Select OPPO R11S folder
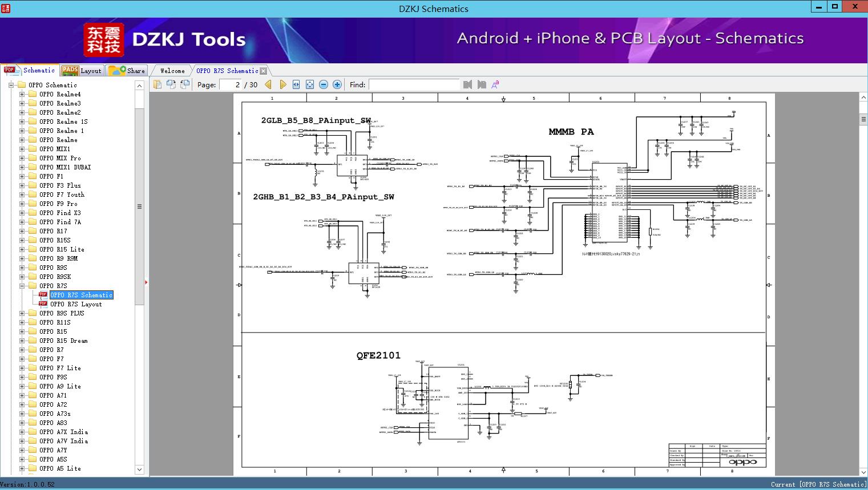 point(55,322)
